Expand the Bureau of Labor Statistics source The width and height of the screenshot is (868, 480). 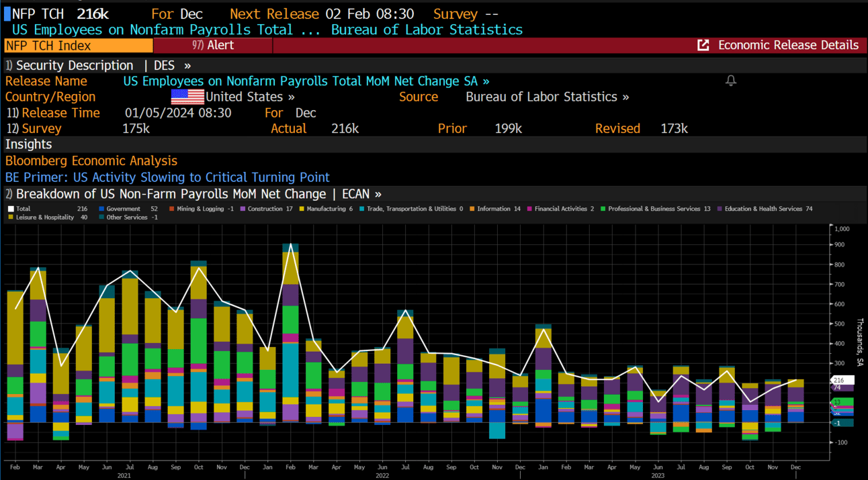click(547, 97)
